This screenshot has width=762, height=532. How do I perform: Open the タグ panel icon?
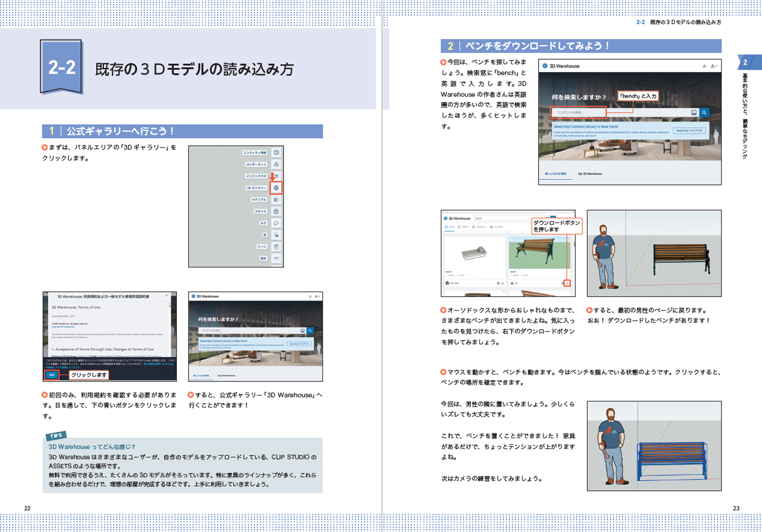tap(276, 223)
